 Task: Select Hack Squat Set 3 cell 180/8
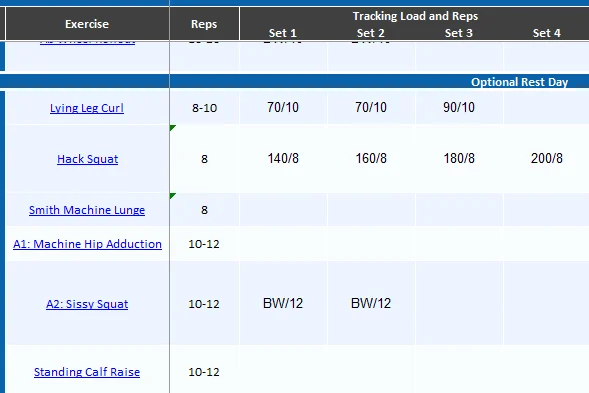[x=459, y=159]
